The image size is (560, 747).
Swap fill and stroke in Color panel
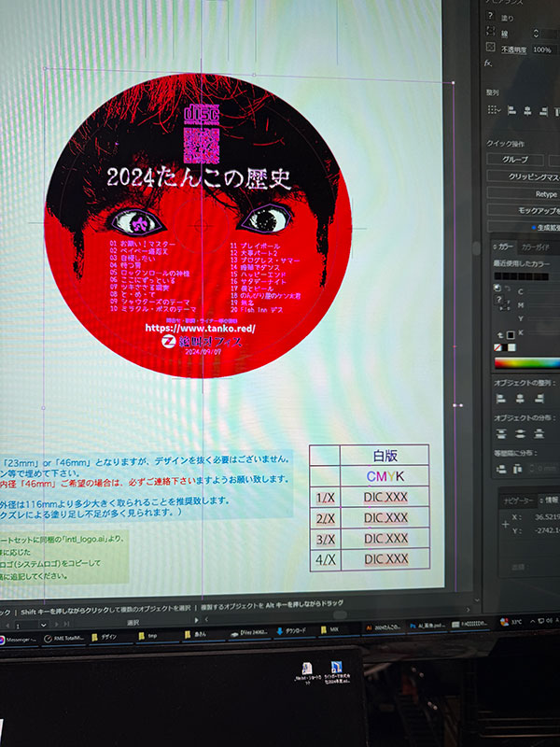[508, 289]
